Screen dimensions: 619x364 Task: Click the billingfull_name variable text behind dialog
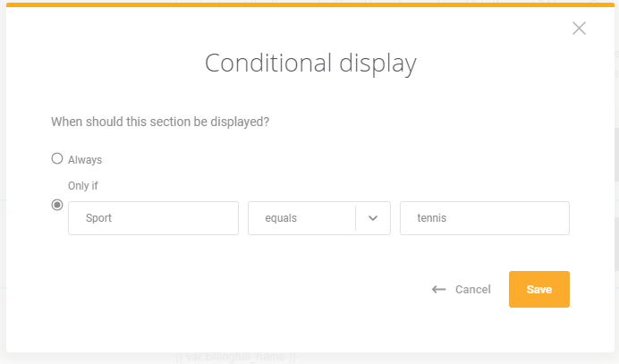tap(235, 357)
